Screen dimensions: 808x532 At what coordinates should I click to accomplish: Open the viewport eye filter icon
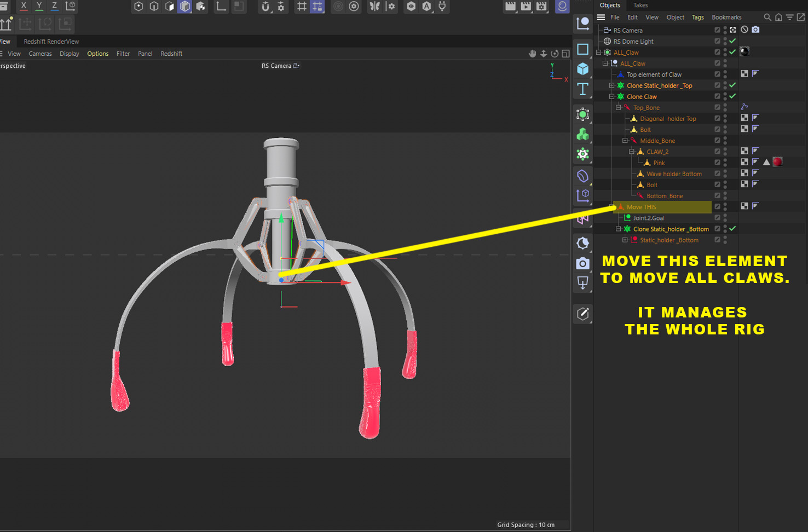pyautogui.click(x=411, y=7)
